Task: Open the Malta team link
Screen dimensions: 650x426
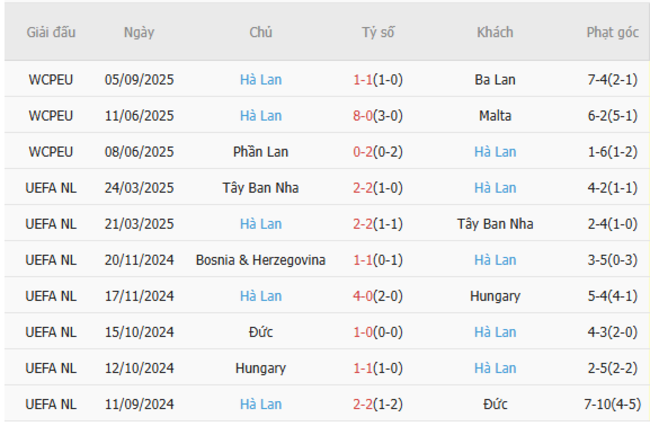Action: tap(495, 115)
